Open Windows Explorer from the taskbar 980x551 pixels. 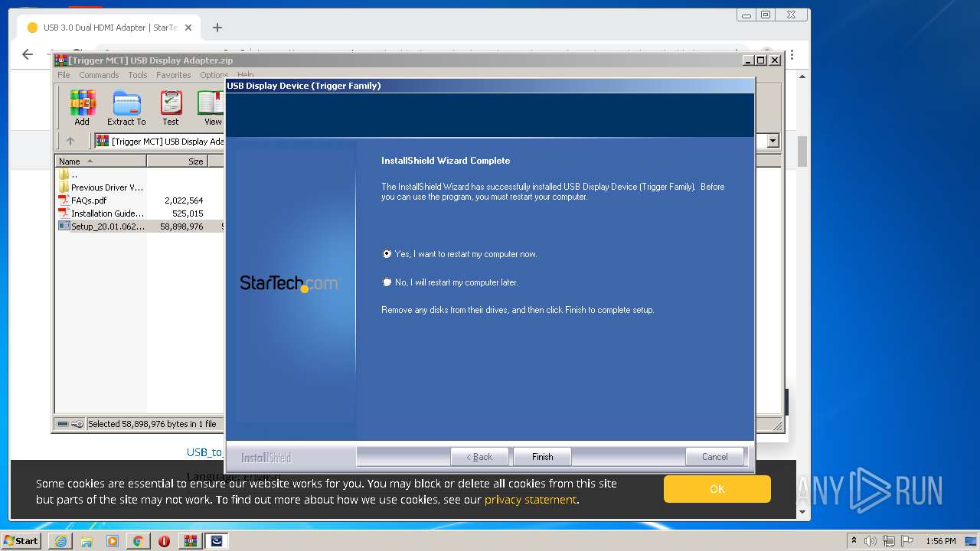(x=87, y=541)
